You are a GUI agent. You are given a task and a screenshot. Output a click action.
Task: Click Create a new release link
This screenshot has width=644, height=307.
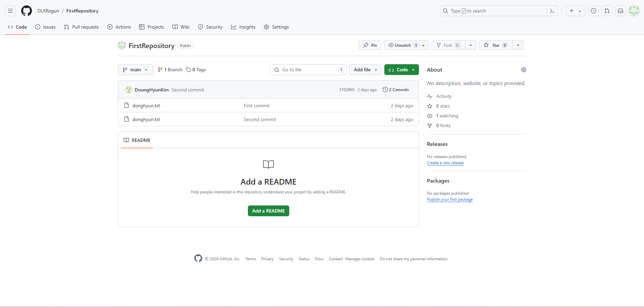pos(445,163)
